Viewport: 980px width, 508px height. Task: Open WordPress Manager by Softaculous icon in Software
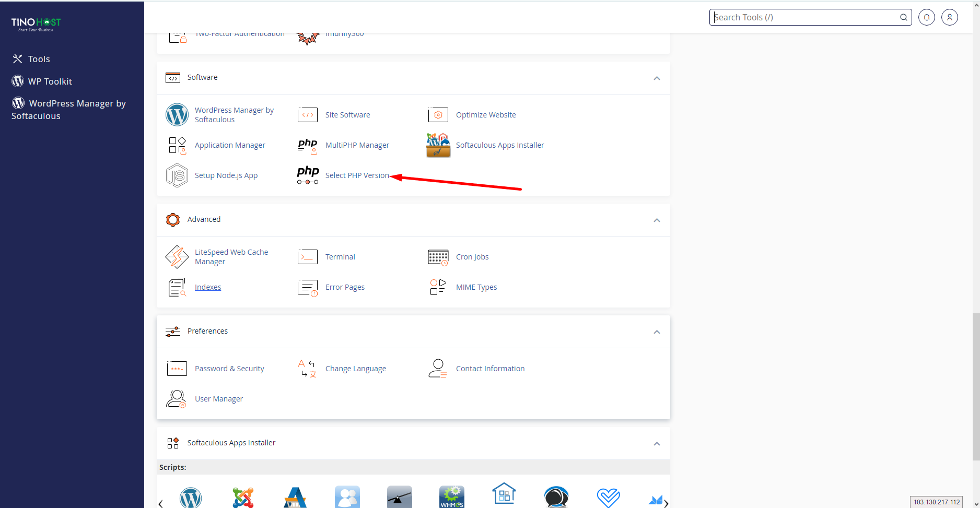point(177,115)
